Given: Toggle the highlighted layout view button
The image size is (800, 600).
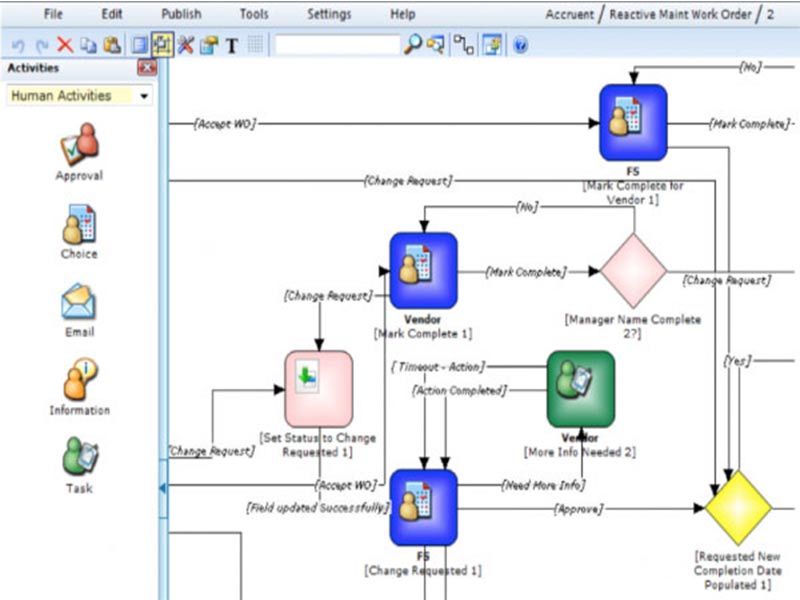Looking at the screenshot, I should 161,45.
